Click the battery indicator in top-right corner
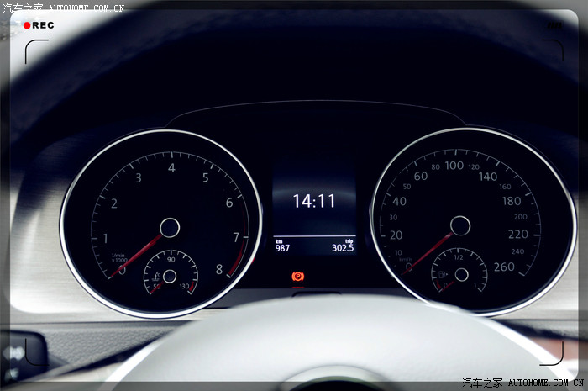 click(554, 25)
